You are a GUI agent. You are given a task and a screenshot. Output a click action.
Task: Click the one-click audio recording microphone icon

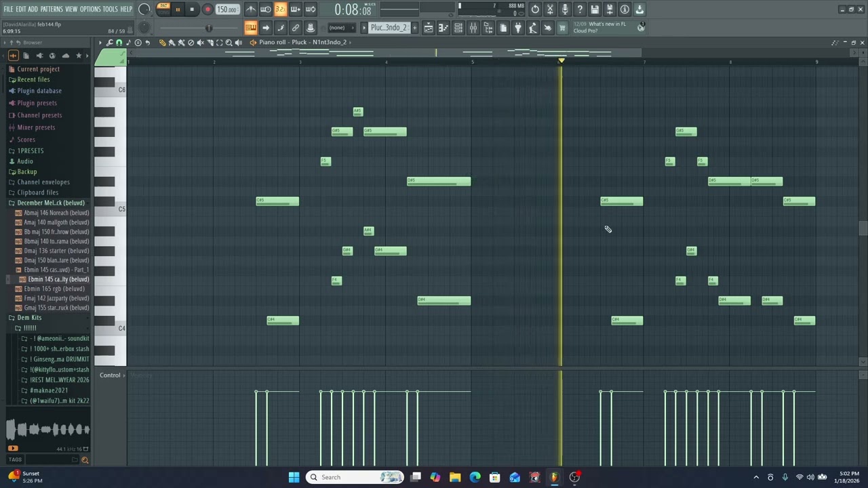(x=565, y=9)
